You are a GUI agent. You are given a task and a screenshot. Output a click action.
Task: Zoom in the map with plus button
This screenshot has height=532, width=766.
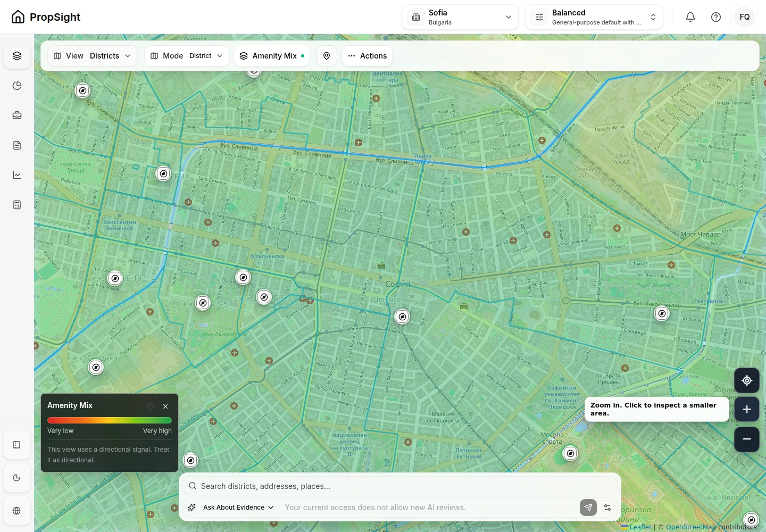(747, 409)
